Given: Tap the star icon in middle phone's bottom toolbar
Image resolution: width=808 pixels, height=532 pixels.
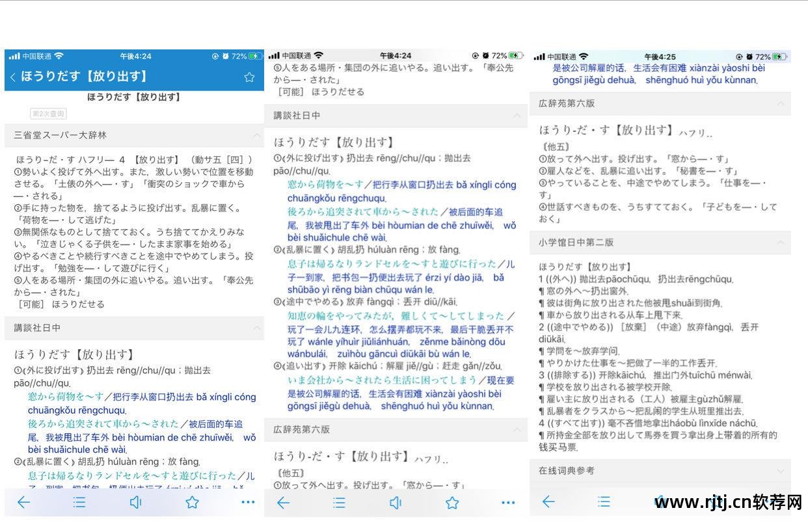Looking at the screenshot, I should tap(452, 502).
